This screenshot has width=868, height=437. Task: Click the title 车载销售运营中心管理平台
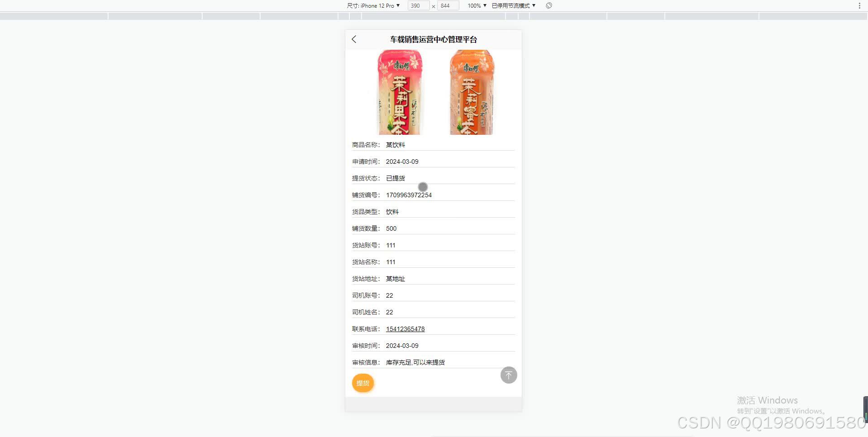pyautogui.click(x=433, y=39)
